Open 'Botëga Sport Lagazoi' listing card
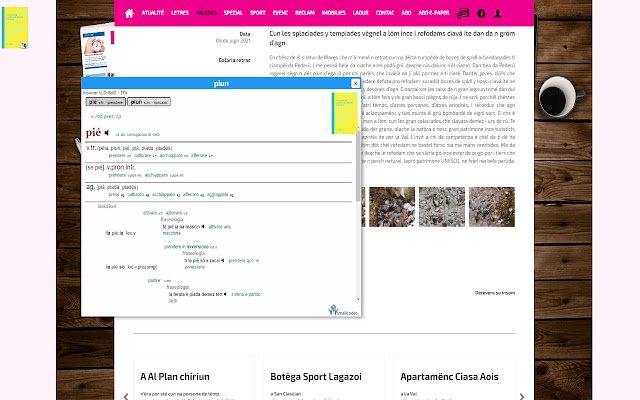 tap(324, 378)
